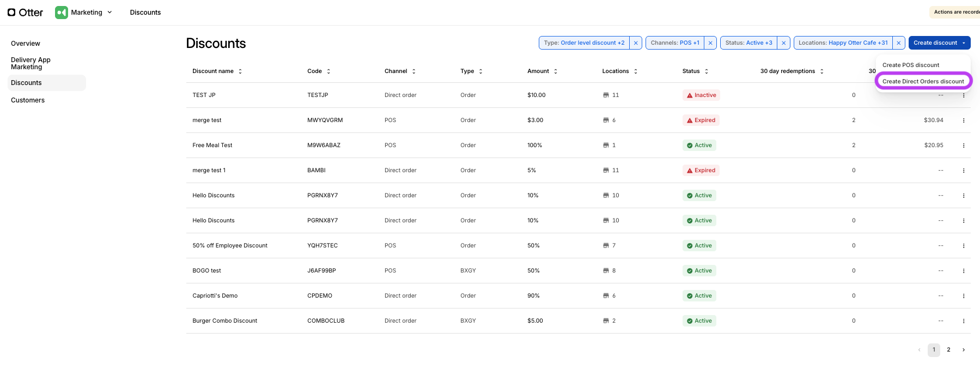Open kebab menu for Burger Combo Discount
The width and height of the screenshot is (980, 369).
963,321
